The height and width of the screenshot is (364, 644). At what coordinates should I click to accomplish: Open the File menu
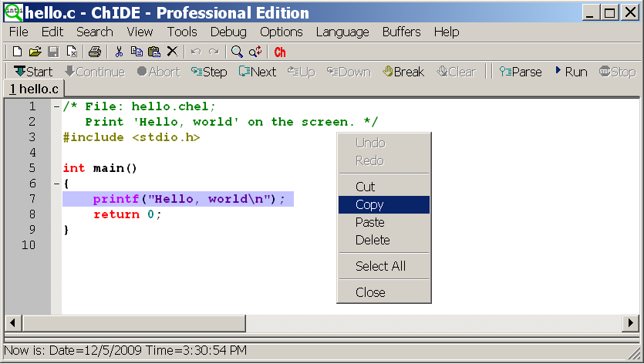[x=19, y=32]
